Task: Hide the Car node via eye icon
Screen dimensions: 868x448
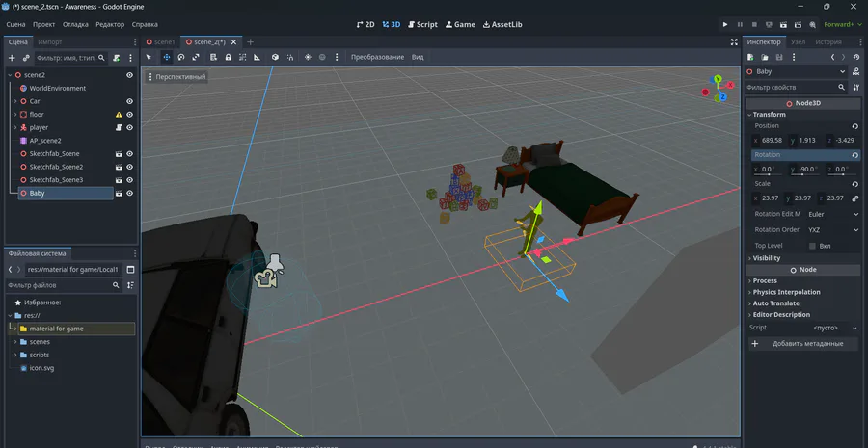Action: [x=129, y=101]
